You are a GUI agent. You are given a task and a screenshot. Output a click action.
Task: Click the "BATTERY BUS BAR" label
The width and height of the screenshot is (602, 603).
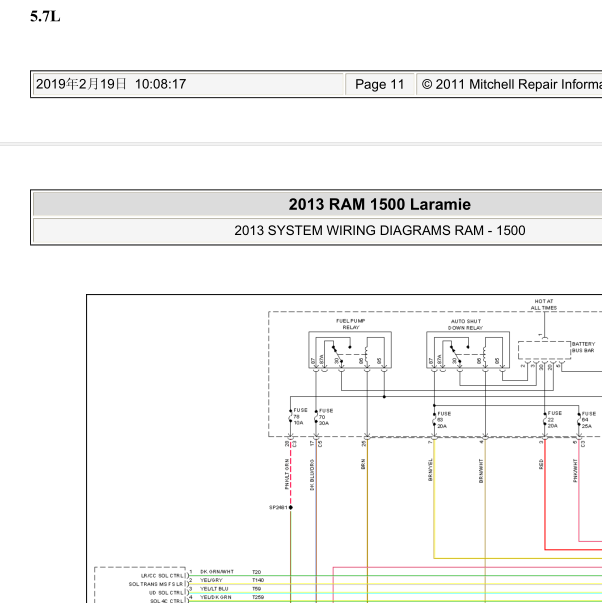pos(583,347)
